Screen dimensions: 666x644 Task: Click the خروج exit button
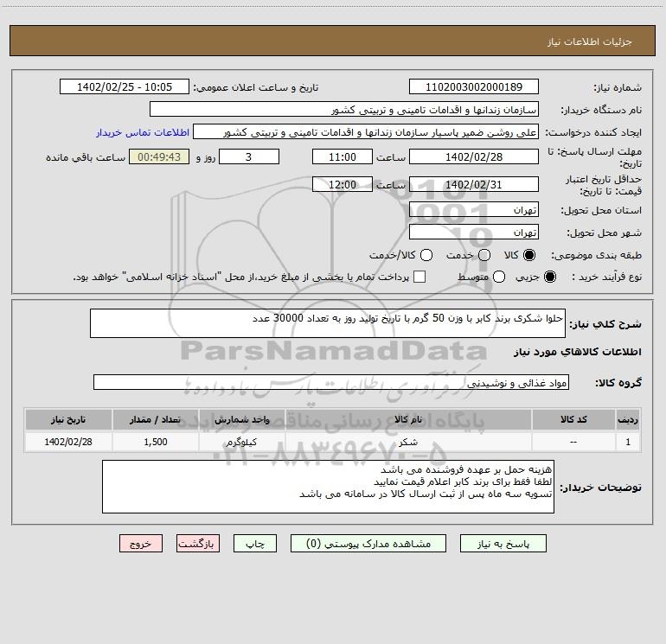[141, 544]
